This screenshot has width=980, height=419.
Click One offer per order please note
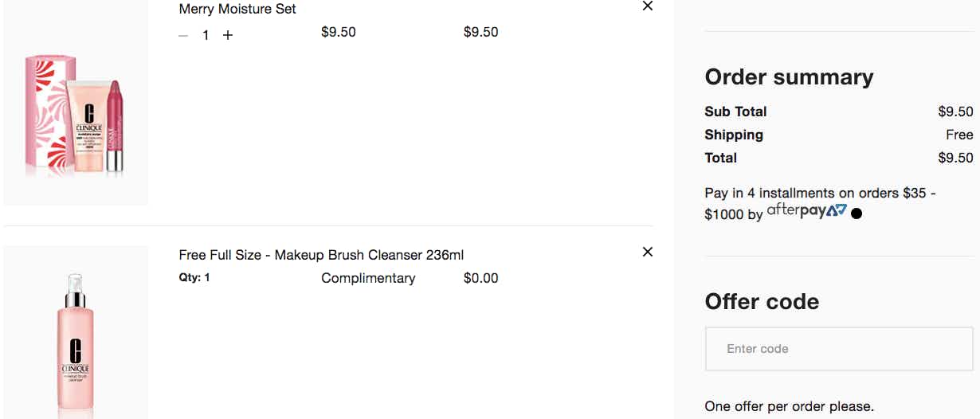pos(789,406)
